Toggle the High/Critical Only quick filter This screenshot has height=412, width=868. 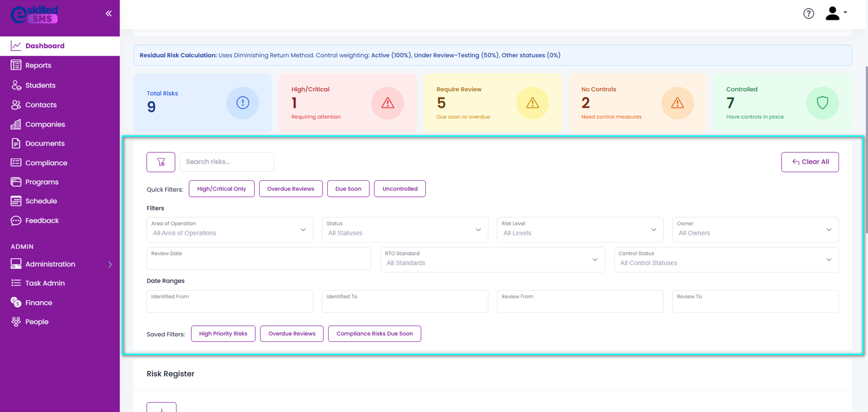(222, 189)
